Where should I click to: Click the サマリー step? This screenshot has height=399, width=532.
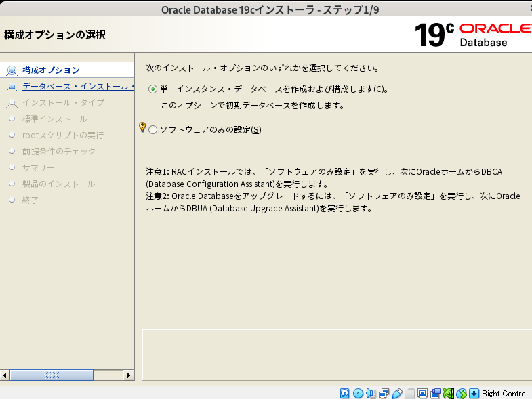coord(39,167)
